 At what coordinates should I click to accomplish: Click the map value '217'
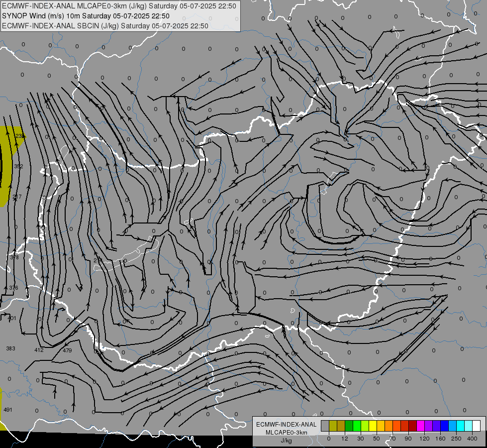click(x=17, y=197)
